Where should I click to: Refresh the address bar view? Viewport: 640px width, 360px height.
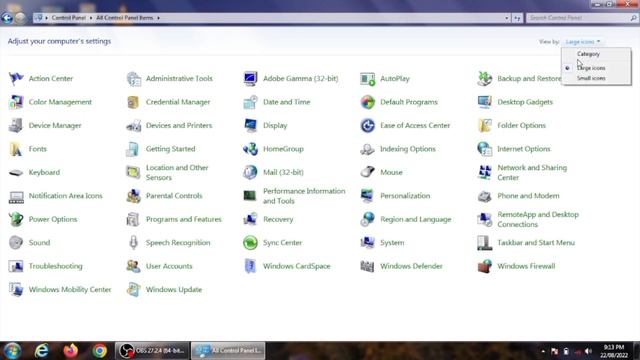pos(517,18)
